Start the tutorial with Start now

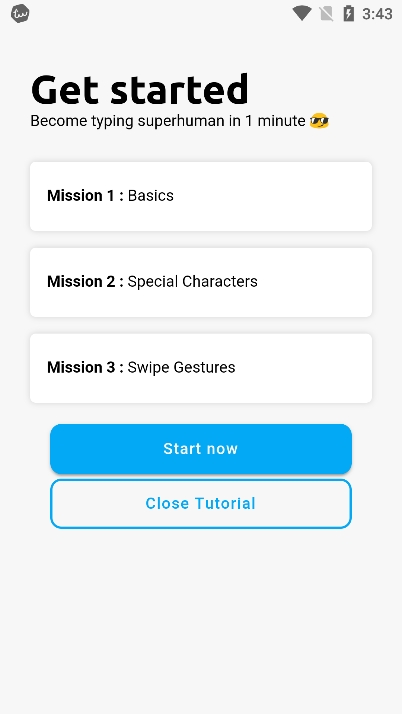click(201, 449)
